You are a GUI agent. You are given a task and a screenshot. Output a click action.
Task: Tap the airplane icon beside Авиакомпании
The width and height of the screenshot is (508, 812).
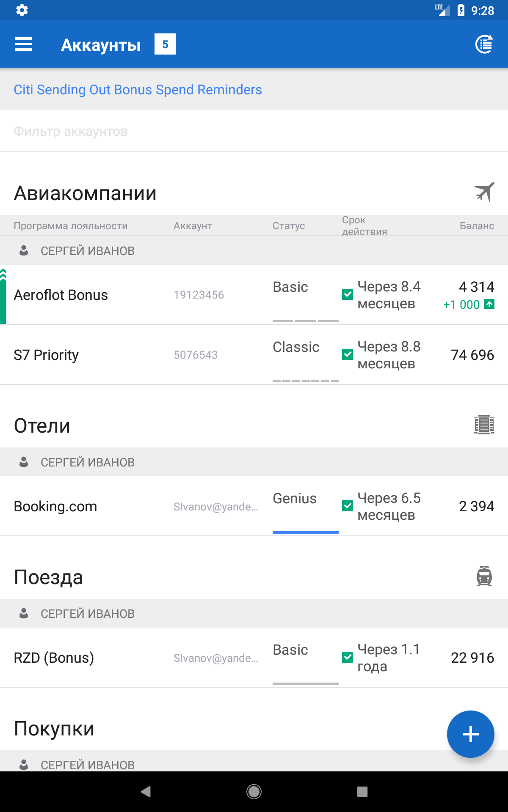484,192
